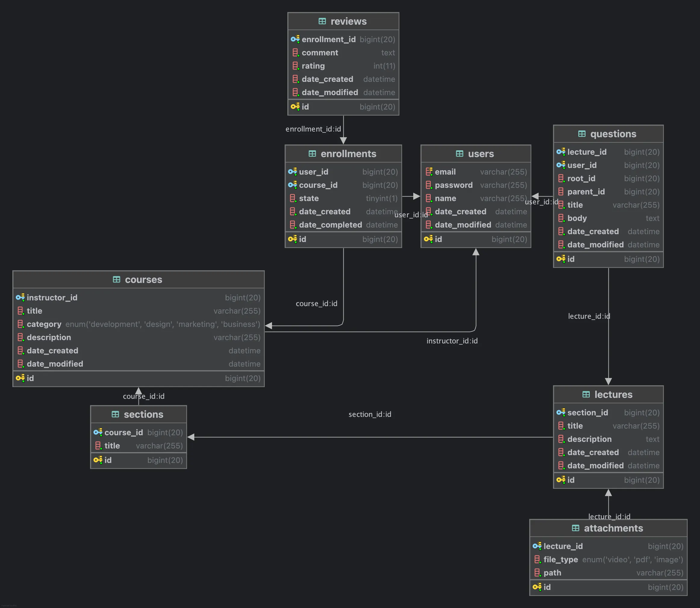The image size is (700, 608).
Task: Click column icon beside rating in reviews
Action: coord(295,66)
